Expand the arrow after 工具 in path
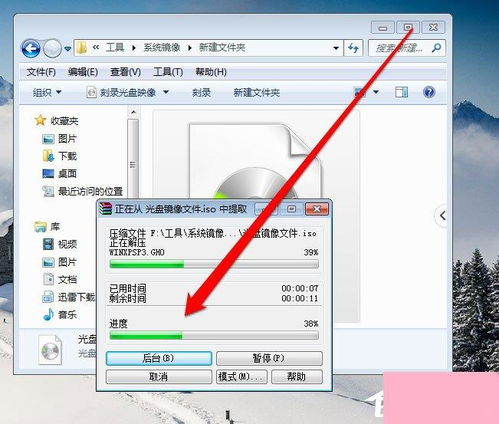The image size is (499, 424). tap(134, 48)
